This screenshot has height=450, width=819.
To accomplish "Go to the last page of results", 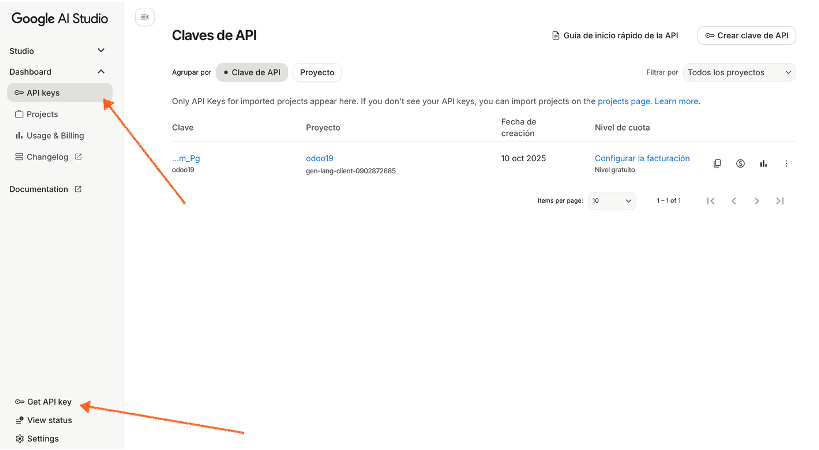I will [x=780, y=201].
